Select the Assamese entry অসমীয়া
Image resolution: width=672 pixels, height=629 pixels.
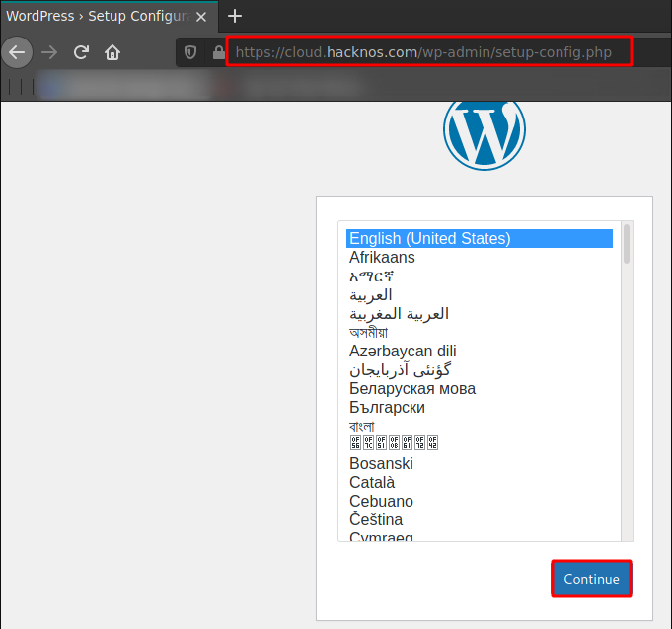[480, 333]
